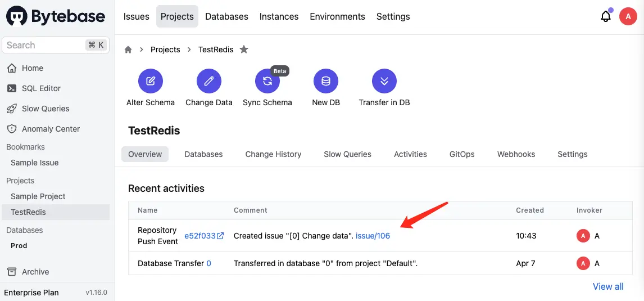Focus the Search input field
The height and width of the screenshot is (301, 644).
point(56,45)
